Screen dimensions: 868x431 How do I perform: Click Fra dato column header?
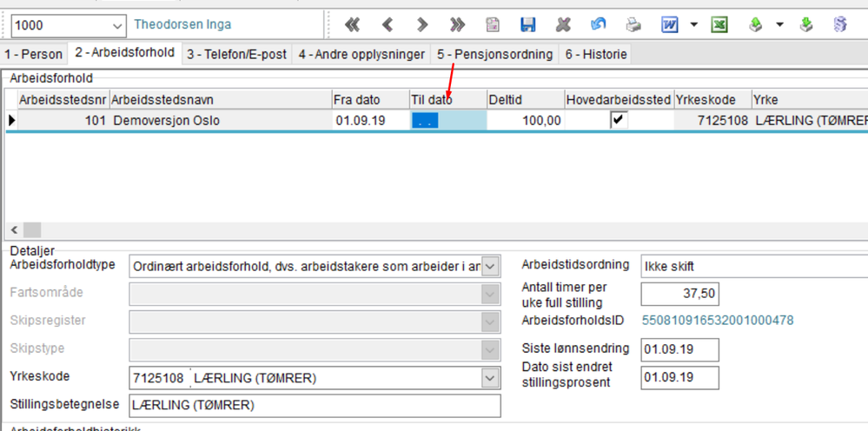370,100
